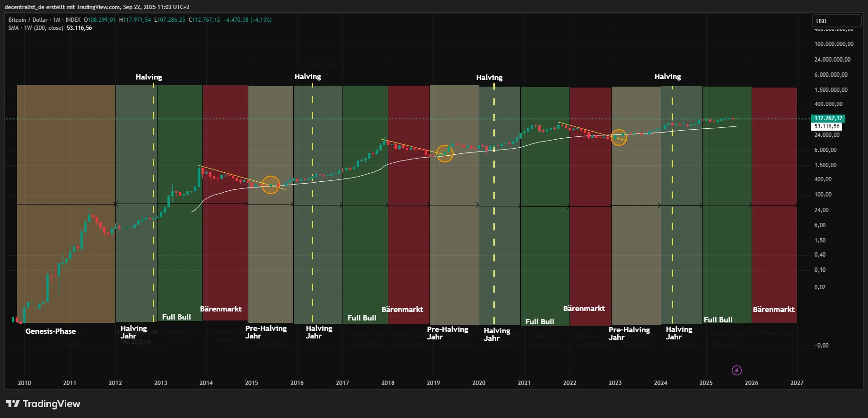The height and width of the screenshot is (418, 868).
Task: Click the 400.000,00 price axis label
Action: click(828, 104)
